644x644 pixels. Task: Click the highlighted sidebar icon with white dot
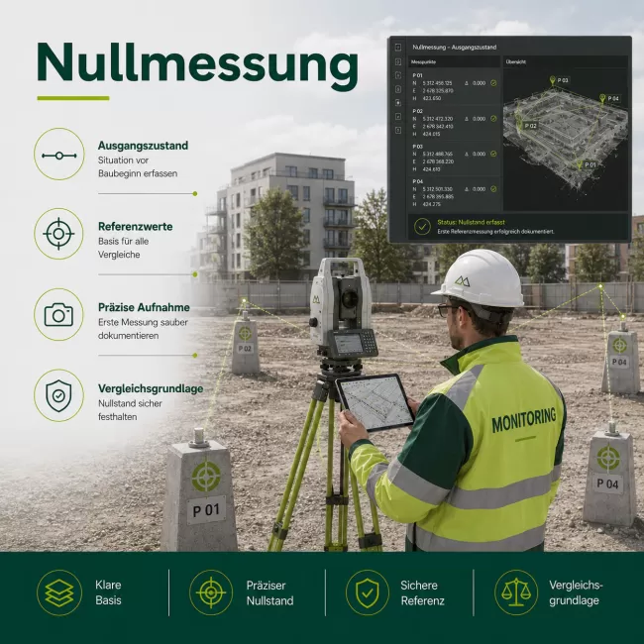click(x=398, y=102)
